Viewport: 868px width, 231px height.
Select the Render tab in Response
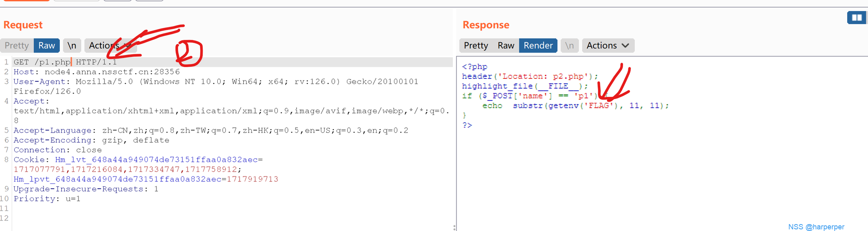[538, 46]
